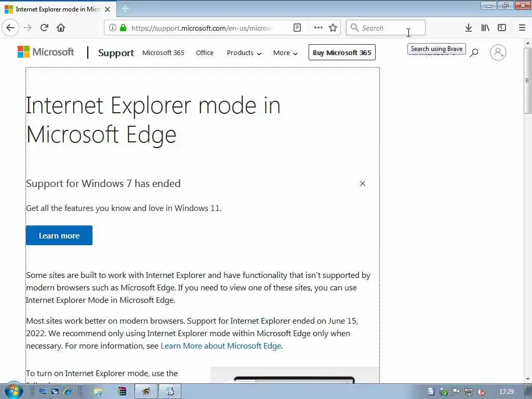Open the hamburger application menu
Screen dimensions: 532x399
pos(522,28)
